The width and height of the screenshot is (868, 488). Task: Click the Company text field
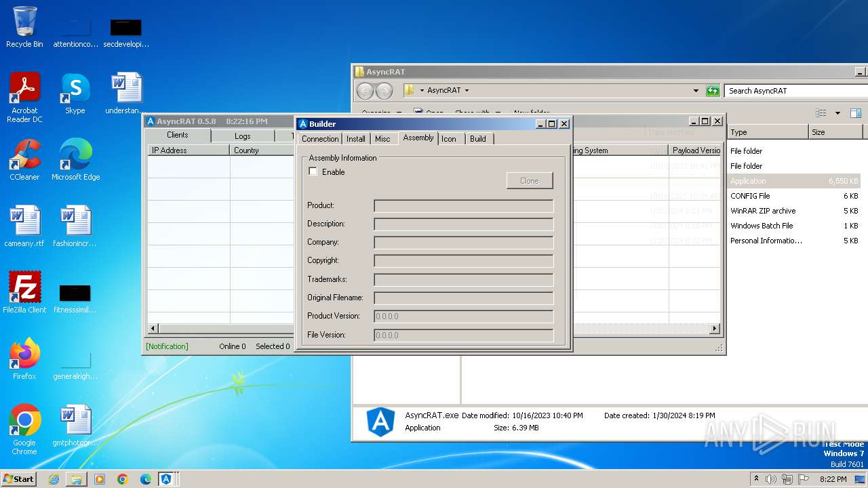click(464, 243)
